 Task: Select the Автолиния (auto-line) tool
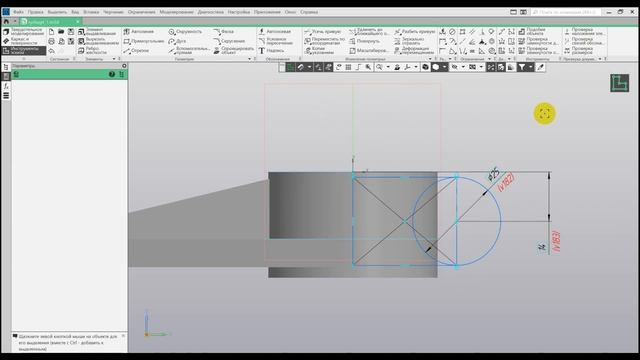tap(139, 31)
